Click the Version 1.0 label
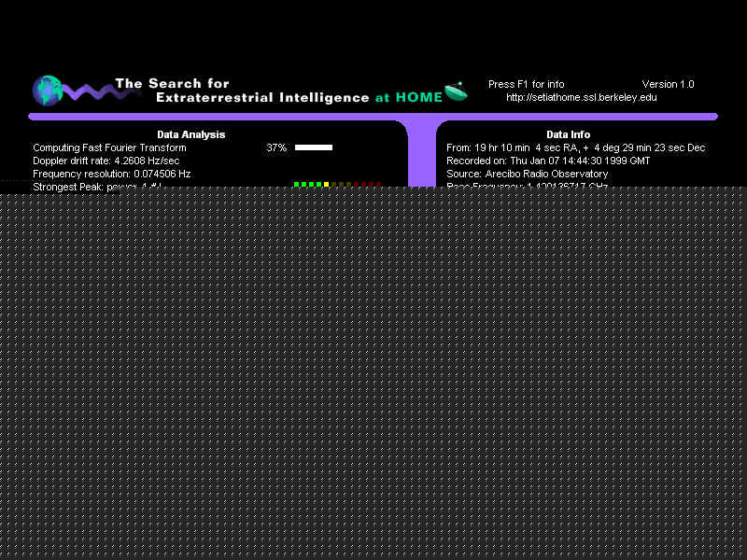This screenshot has width=747, height=560. pyautogui.click(x=668, y=84)
